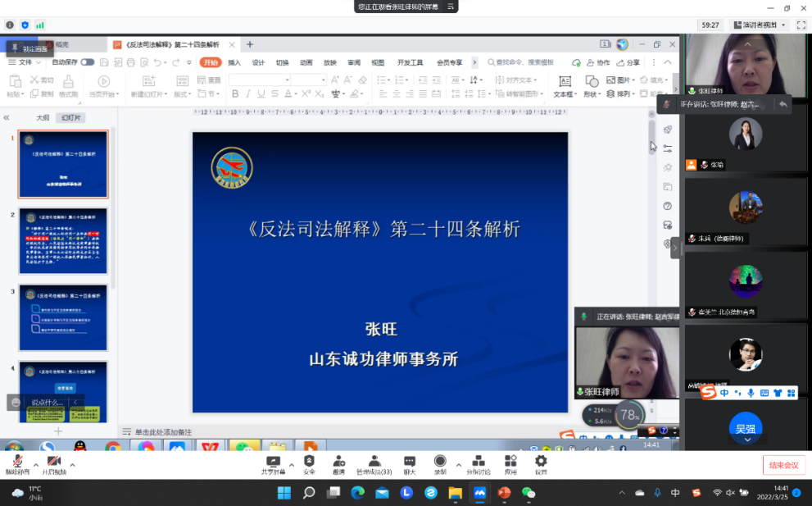
Task: Switch to the 插入 ribbon tab
Action: point(234,62)
